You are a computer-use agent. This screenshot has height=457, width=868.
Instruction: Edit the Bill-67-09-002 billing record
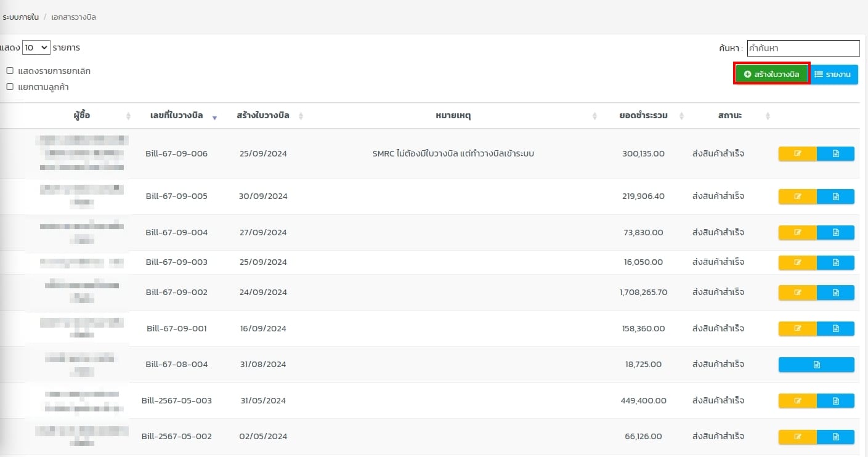pyautogui.click(x=798, y=293)
